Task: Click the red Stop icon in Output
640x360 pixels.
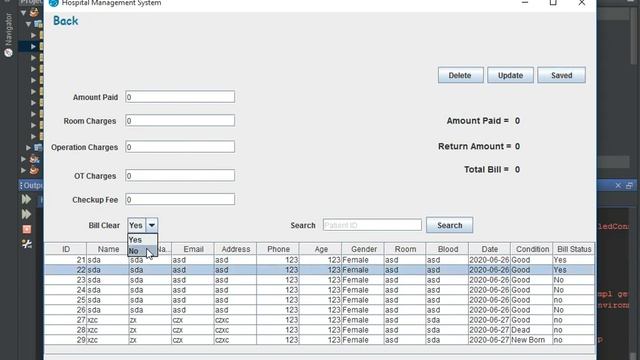Action: (x=27, y=229)
